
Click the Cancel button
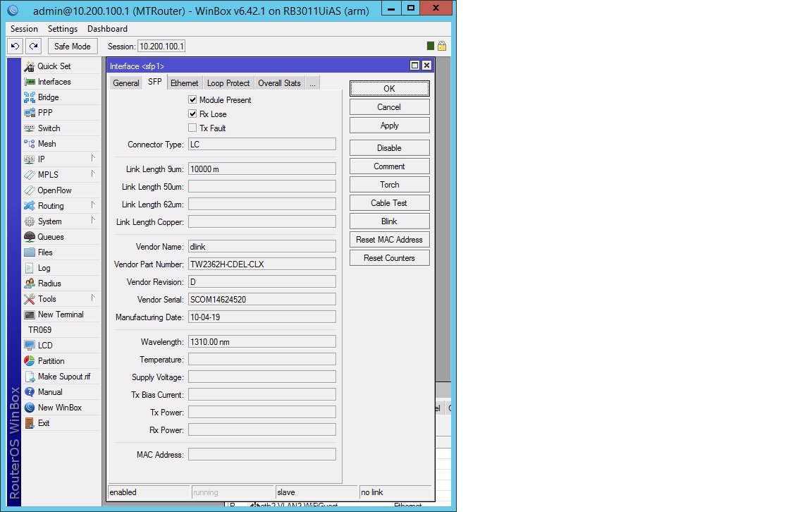coord(389,107)
